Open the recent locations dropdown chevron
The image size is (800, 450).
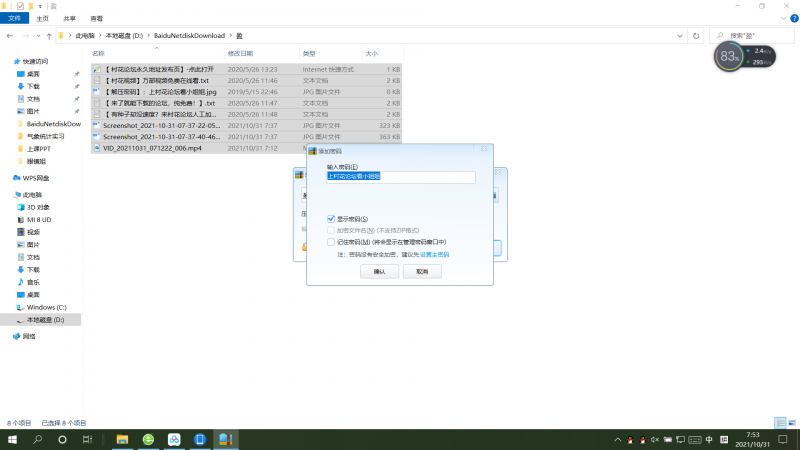36,36
